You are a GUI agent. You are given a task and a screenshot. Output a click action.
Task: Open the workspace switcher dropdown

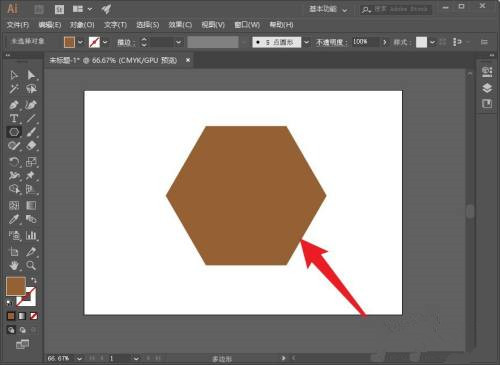coord(328,9)
